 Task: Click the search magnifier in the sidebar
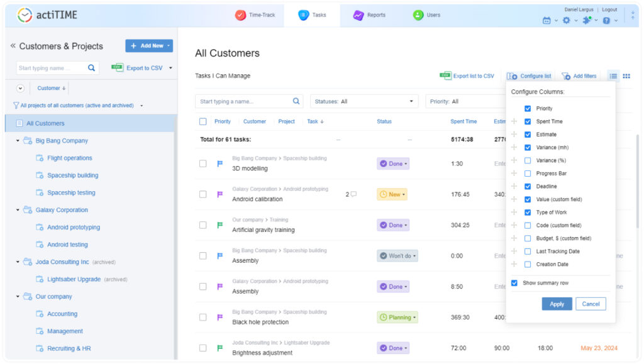92,68
